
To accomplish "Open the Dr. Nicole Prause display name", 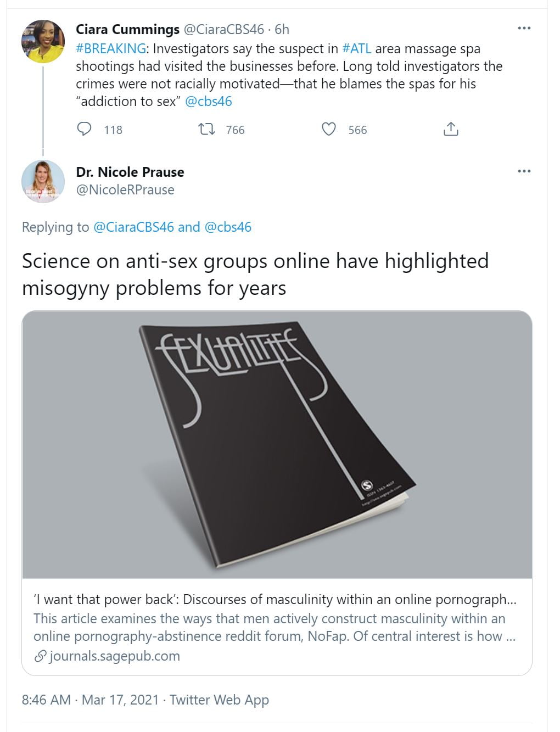I will pos(130,172).
